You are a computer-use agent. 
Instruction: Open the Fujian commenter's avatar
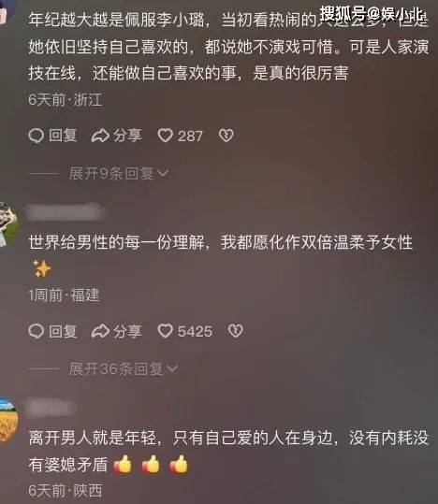click(x=7, y=224)
